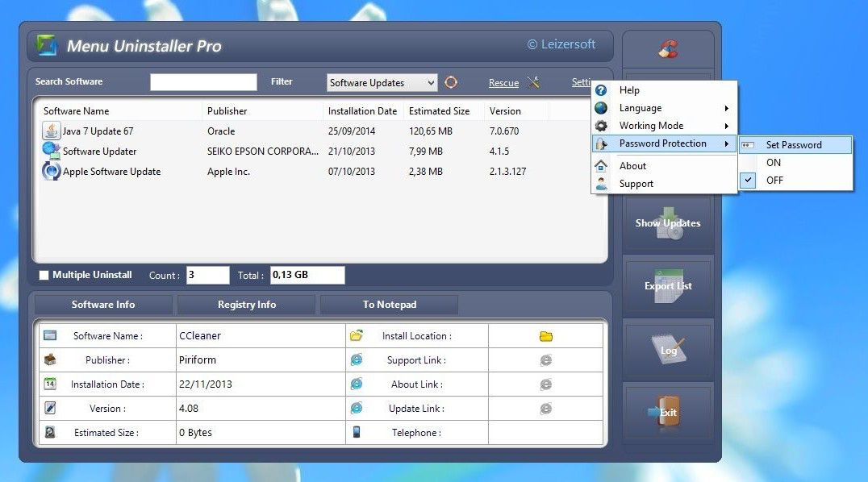
Task: Click the 120,65 MB size cell
Action: point(431,131)
